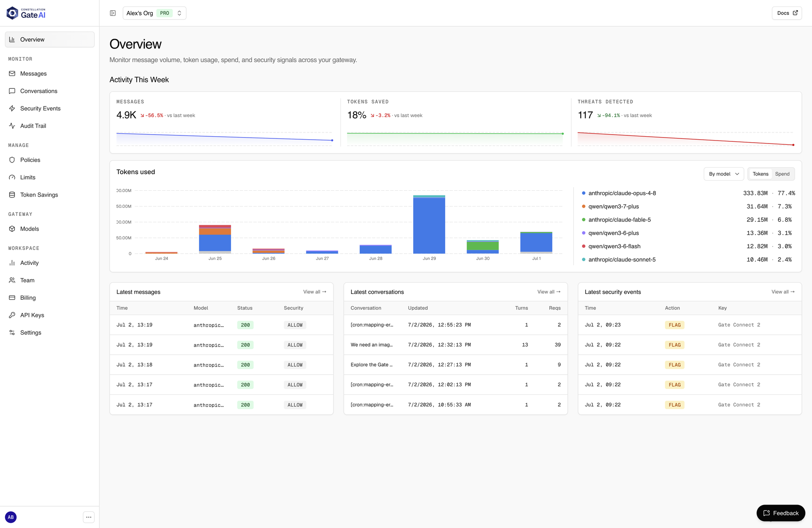Image resolution: width=812 pixels, height=528 pixels.
Task: Click the Jul 2, 13:18 message row
Action: (221, 365)
